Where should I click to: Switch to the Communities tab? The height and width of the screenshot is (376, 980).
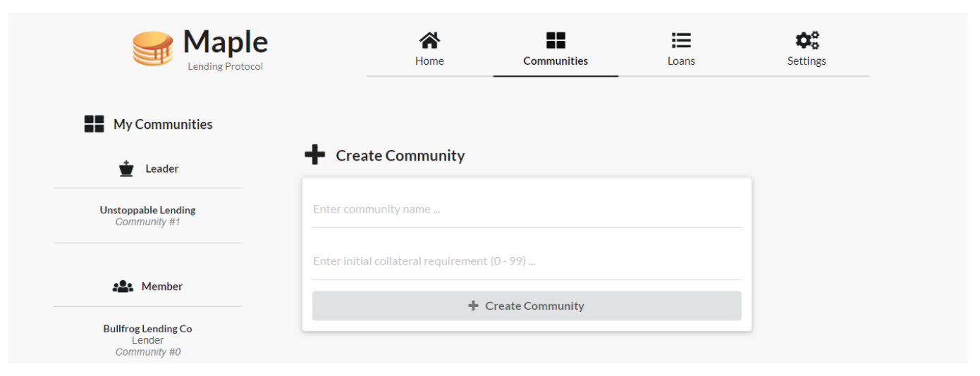[x=556, y=49]
